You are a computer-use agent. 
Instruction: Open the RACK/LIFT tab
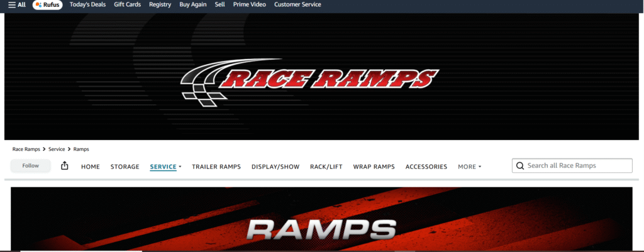pos(326,167)
